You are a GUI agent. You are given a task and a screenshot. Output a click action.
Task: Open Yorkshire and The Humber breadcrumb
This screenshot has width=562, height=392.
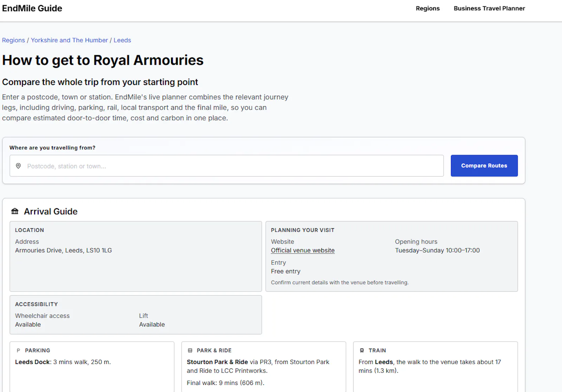click(x=69, y=40)
